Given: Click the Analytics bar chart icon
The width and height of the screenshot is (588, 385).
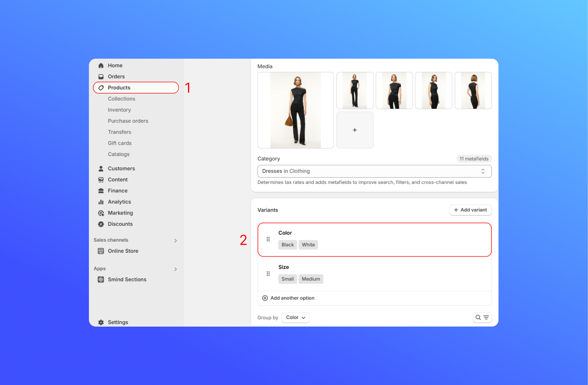Looking at the screenshot, I should (x=101, y=202).
